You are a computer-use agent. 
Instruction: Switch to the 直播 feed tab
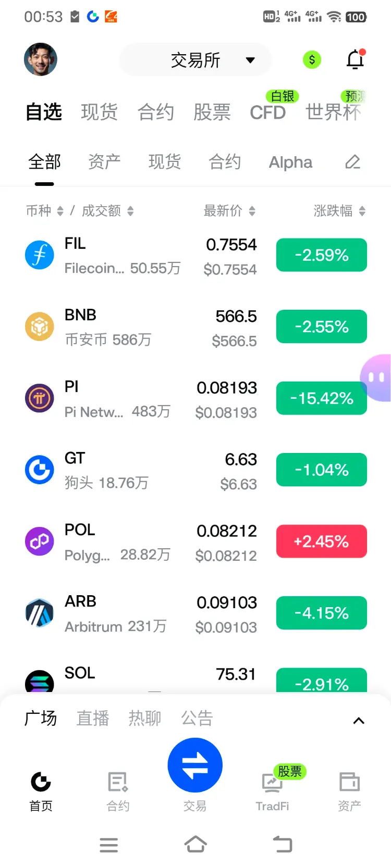tap(93, 719)
